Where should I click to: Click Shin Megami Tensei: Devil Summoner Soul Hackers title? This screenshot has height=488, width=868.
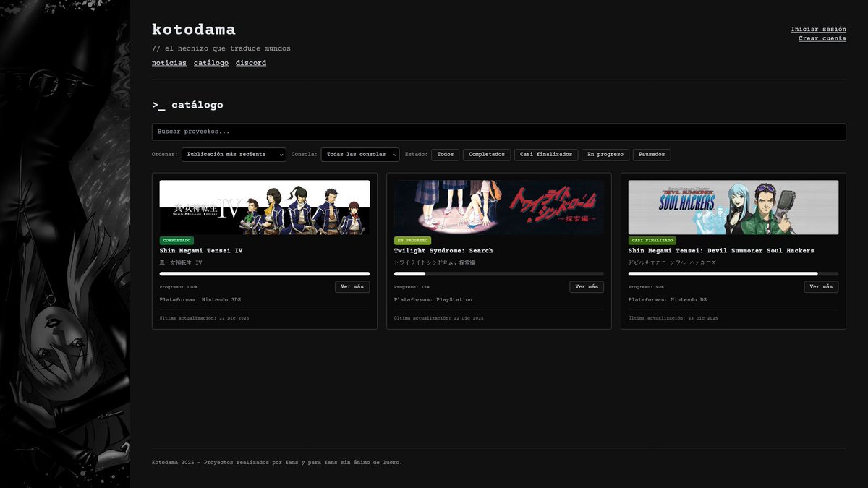click(x=721, y=251)
